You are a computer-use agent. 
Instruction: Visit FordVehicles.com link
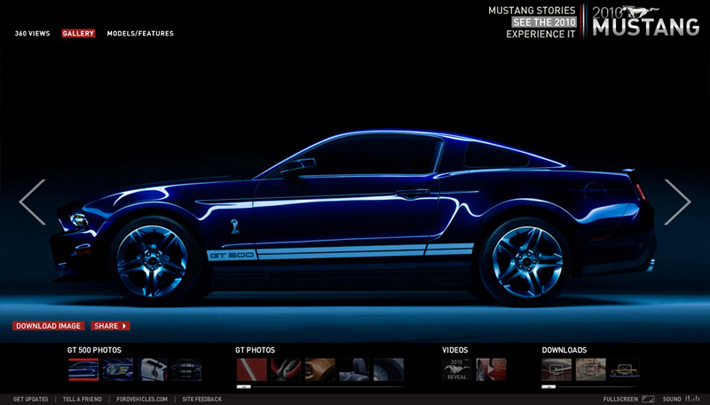[x=142, y=399]
